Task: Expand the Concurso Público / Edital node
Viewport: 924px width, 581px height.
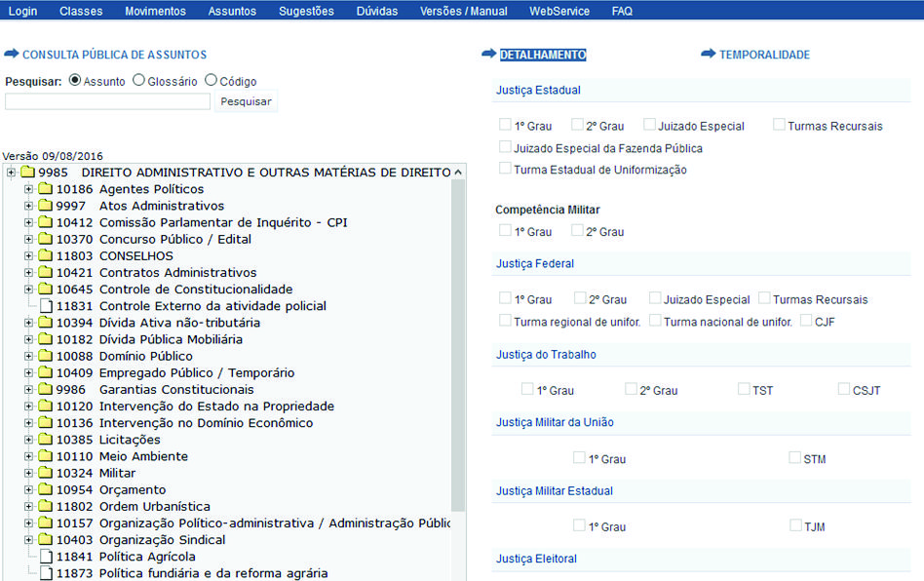Action: (x=29, y=239)
